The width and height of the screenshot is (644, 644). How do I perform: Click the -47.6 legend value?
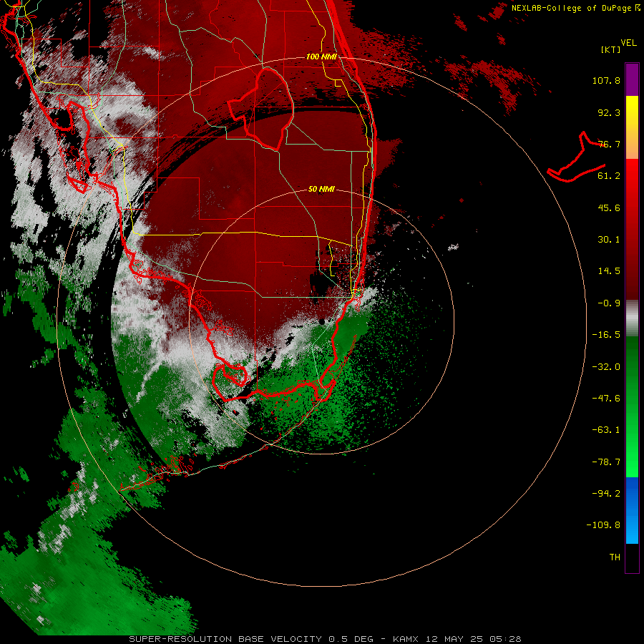606,399
